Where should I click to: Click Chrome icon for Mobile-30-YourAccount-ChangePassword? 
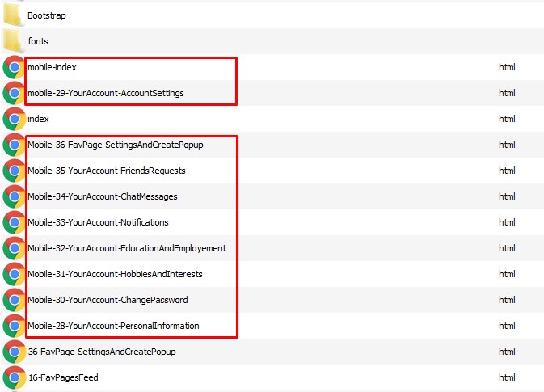click(14, 300)
